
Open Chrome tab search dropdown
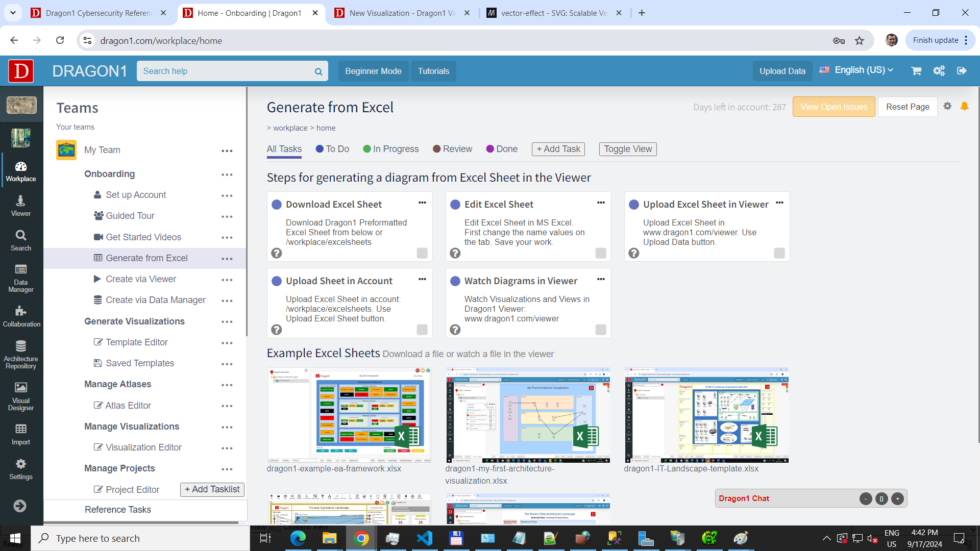pos(13,13)
